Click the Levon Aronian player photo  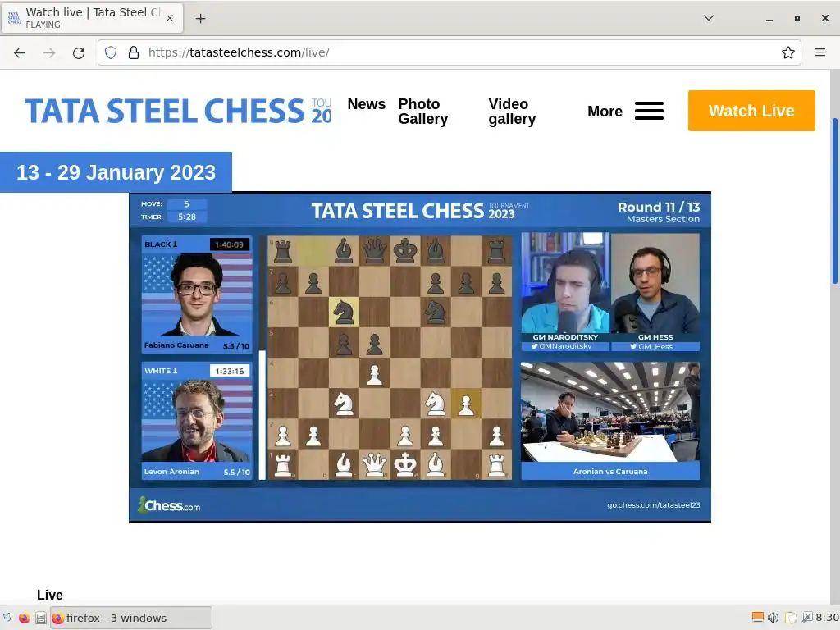click(x=197, y=421)
